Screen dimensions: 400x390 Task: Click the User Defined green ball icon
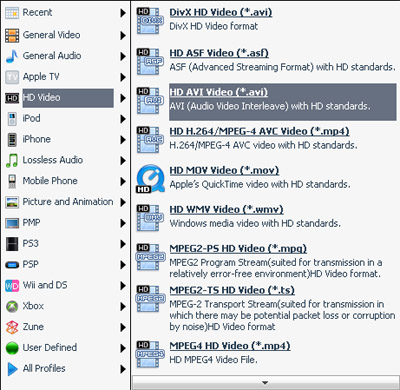(x=12, y=348)
